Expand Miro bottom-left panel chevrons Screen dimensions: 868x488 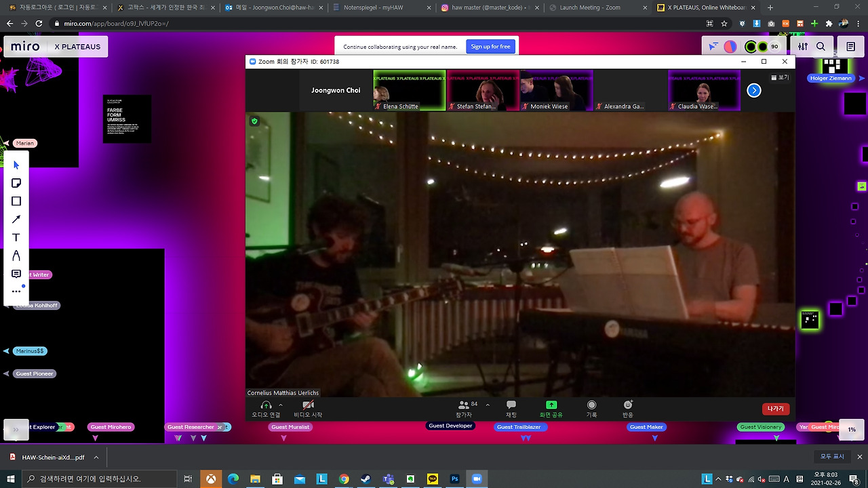click(16, 429)
